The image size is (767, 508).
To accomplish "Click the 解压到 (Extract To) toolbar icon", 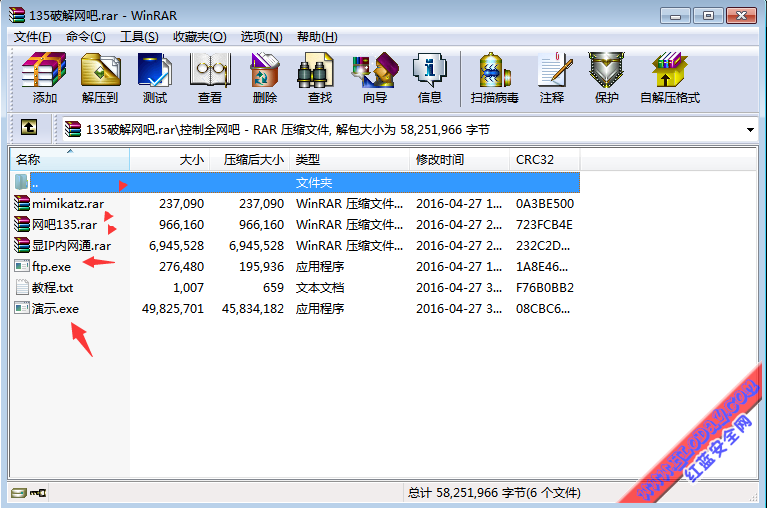I will click(100, 77).
